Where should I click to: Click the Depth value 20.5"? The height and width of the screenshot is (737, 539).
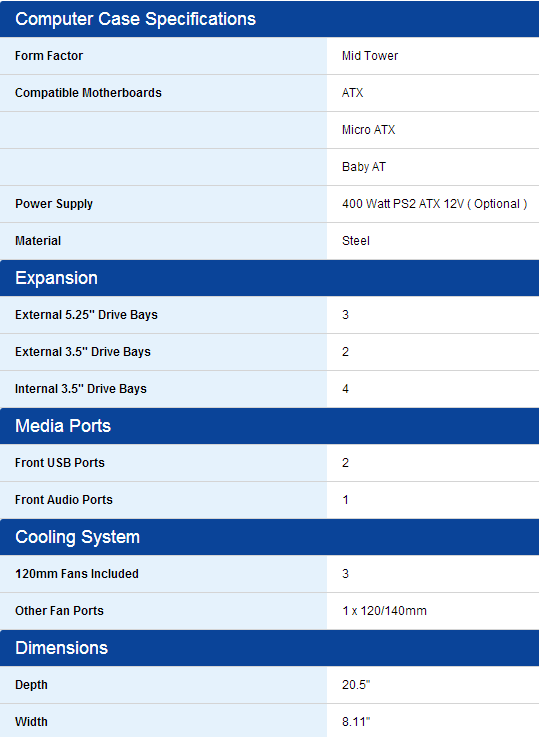click(356, 685)
